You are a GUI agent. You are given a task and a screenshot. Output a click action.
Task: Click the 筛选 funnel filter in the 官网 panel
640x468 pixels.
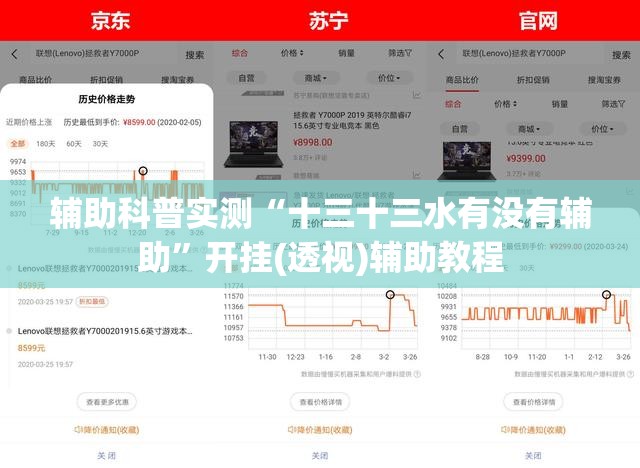coord(613,104)
